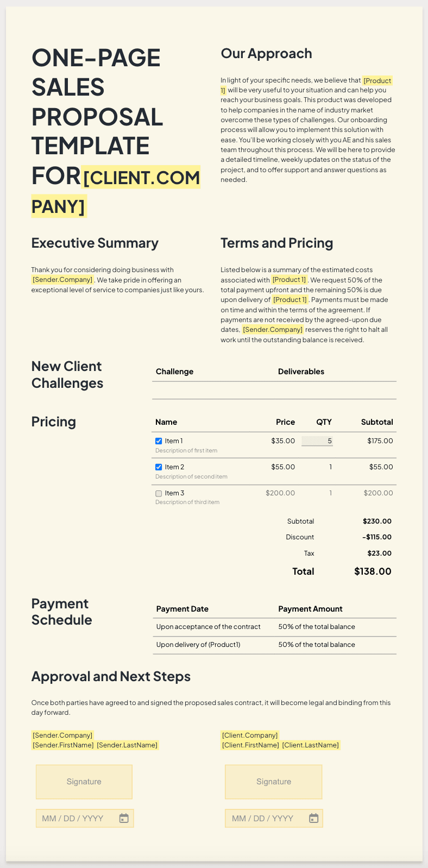Viewport: 428px width, 868px height.
Task: Select [Sender.Company] token in Executive Summary
Action: tap(62, 280)
